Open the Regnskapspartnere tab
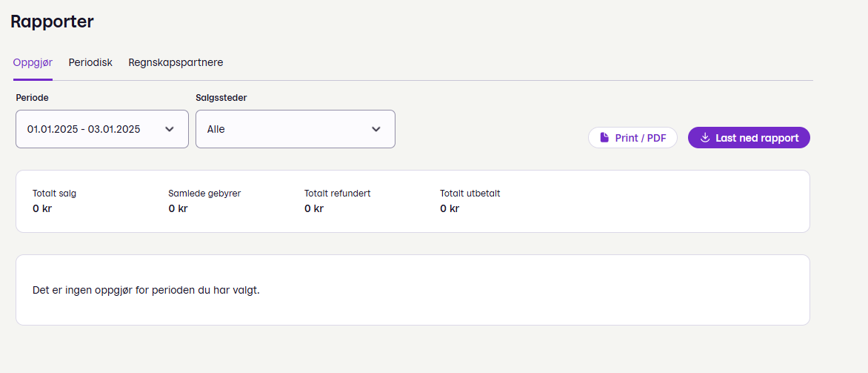Viewport: 868px width, 373px height. (x=176, y=62)
